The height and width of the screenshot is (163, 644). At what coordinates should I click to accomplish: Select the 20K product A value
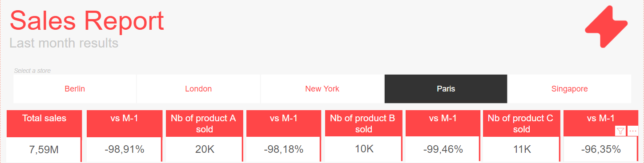click(x=205, y=150)
